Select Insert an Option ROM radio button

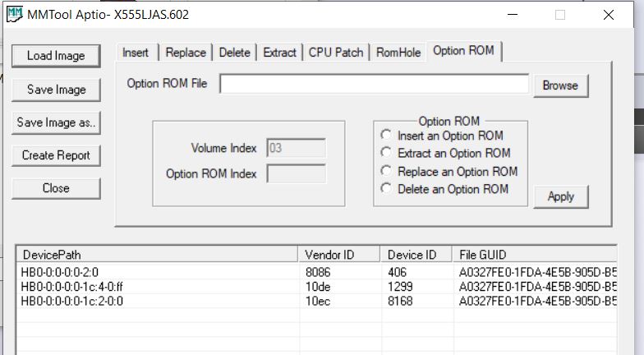386,136
